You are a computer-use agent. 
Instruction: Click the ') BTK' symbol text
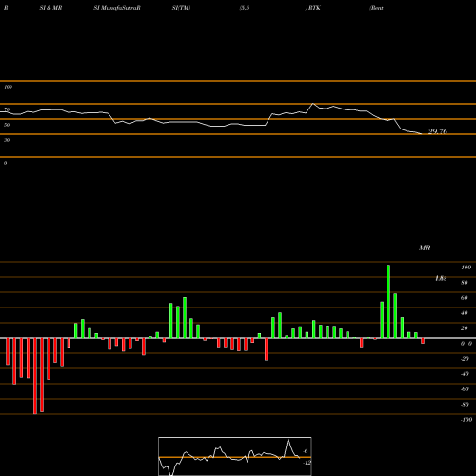coord(312,8)
